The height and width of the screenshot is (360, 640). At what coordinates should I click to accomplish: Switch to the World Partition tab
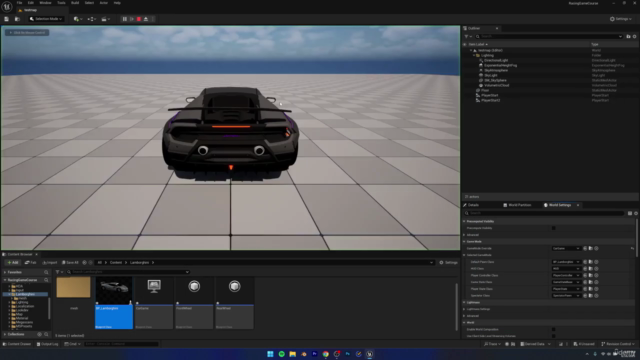(x=517, y=205)
